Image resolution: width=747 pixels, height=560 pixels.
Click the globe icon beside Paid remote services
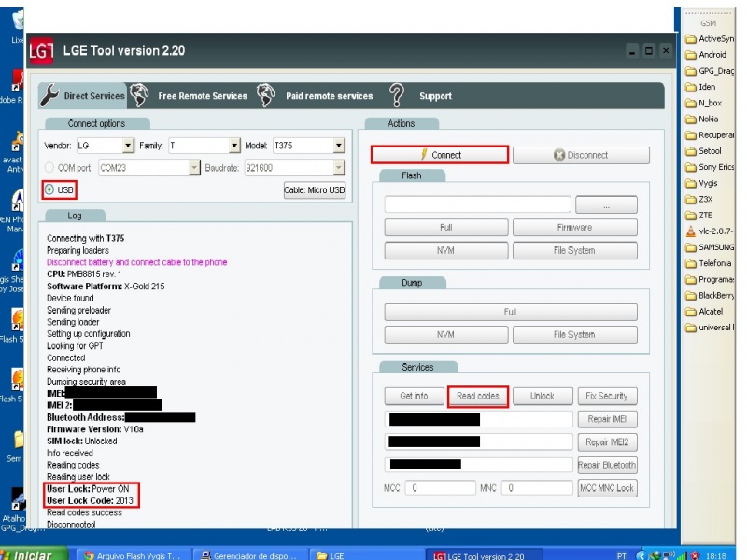266,95
